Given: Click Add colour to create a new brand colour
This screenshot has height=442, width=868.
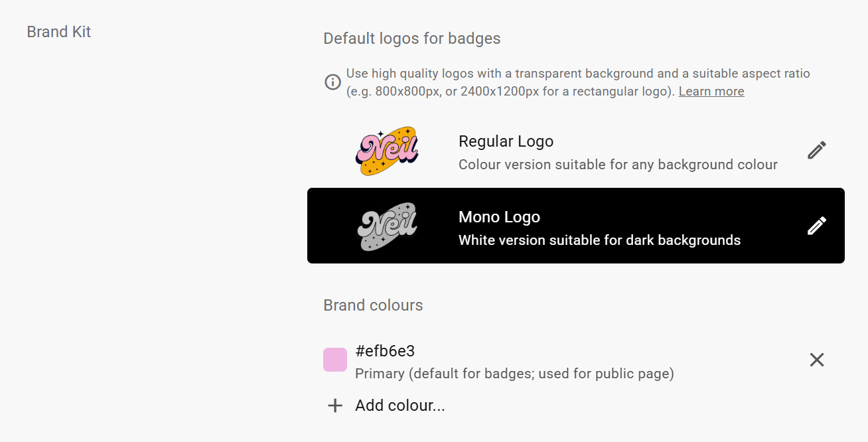Looking at the screenshot, I should coord(400,405).
